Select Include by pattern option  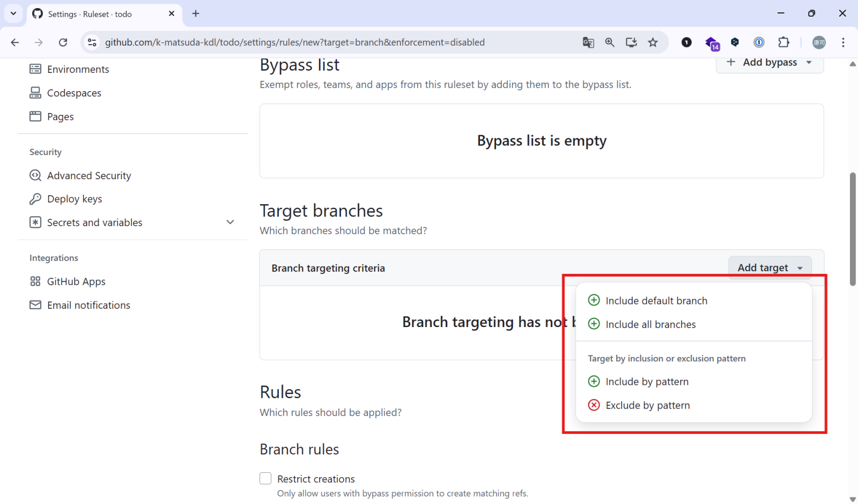(x=647, y=382)
